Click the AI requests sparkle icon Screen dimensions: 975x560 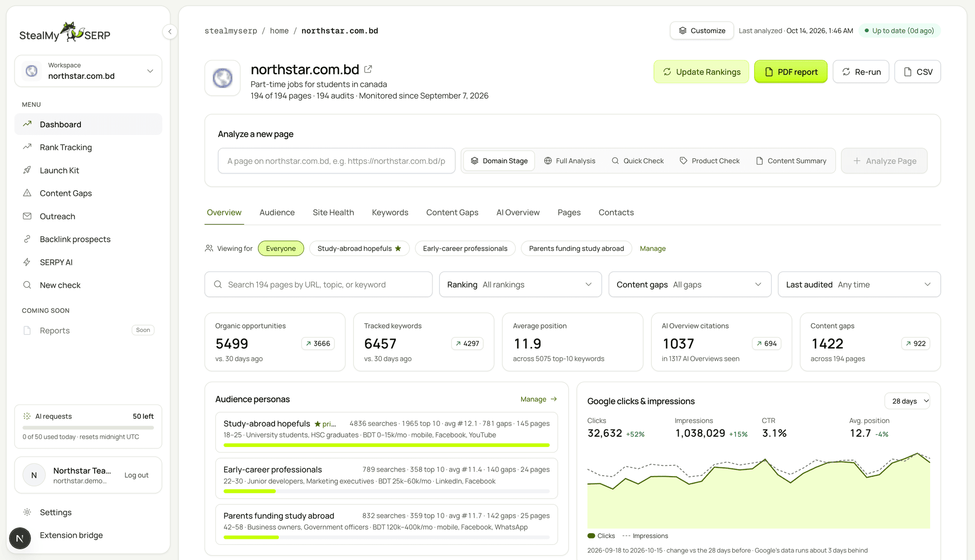pyautogui.click(x=27, y=416)
